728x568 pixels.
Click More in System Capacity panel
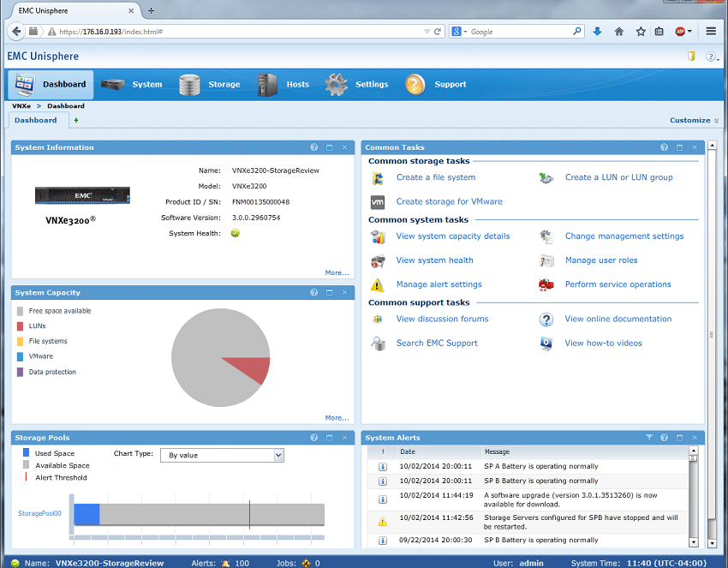click(x=337, y=418)
